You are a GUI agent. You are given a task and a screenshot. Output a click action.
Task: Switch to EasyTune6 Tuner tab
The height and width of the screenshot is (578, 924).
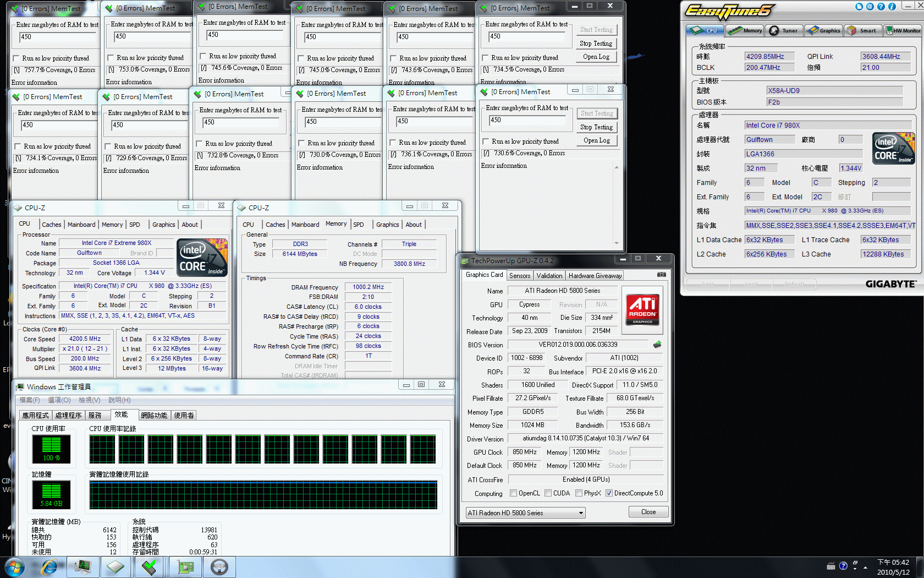[784, 30]
